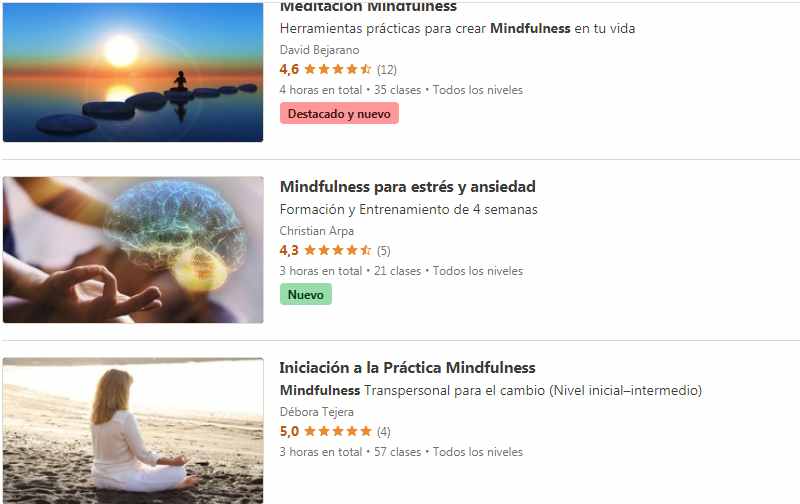Click the (12) review count

pyautogui.click(x=387, y=69)
